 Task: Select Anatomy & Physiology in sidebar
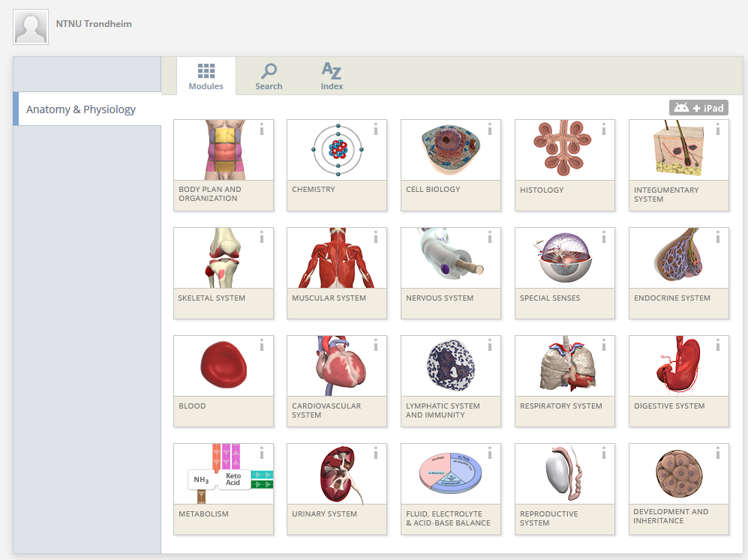(81, 109)
